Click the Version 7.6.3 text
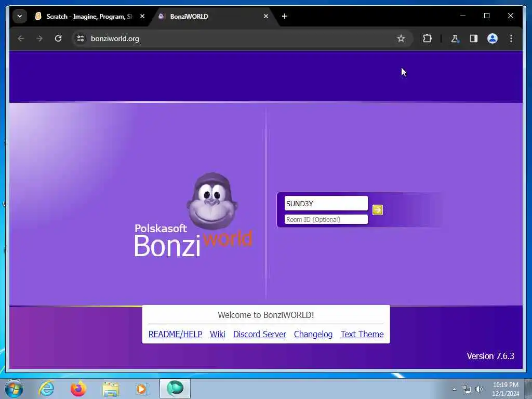This screenshot has width=532, height=399. (490, 356)
